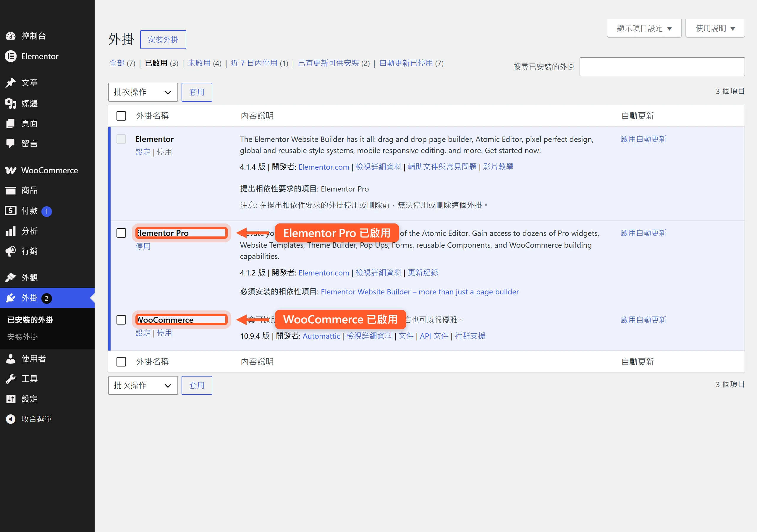The width and height of the screenshot is (757, 532).
Task: Open 外觀 paintbrush icon
Action: [11, 278]
